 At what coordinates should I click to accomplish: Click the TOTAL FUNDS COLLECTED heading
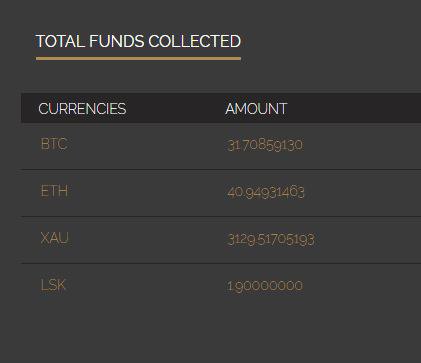(x=138, y=41)
